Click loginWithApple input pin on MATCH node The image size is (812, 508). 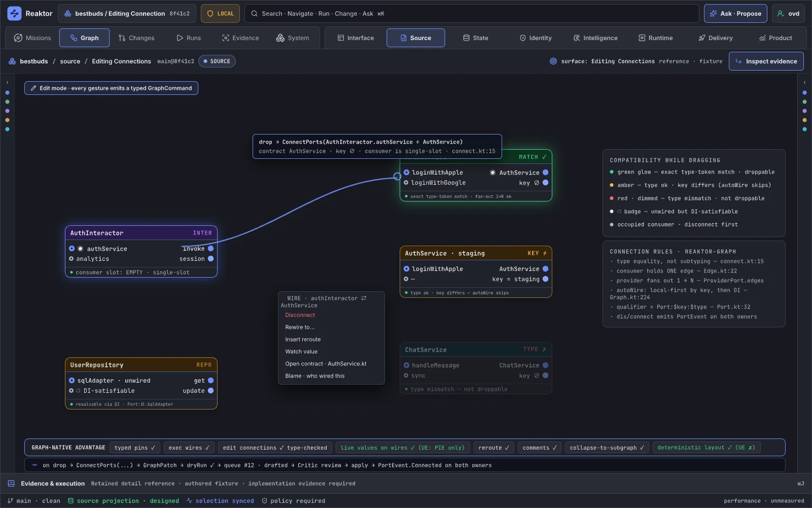(406, 173)
